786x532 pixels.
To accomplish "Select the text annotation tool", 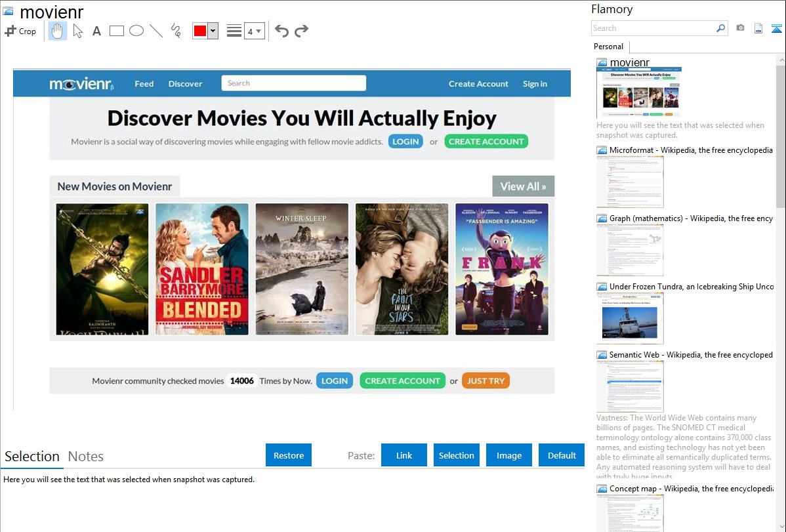I will point(96,31).
